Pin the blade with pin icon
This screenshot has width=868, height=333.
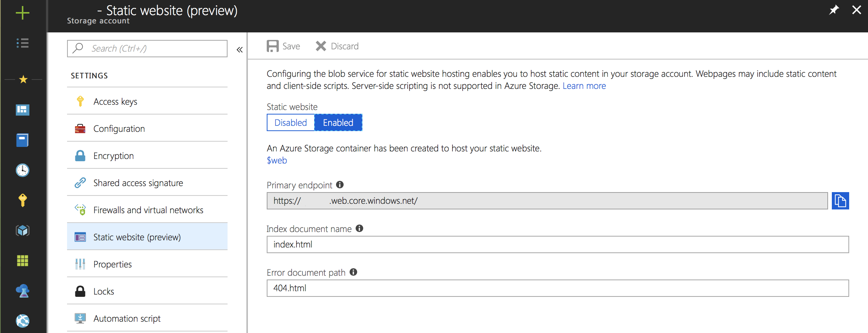coord(834,10)
